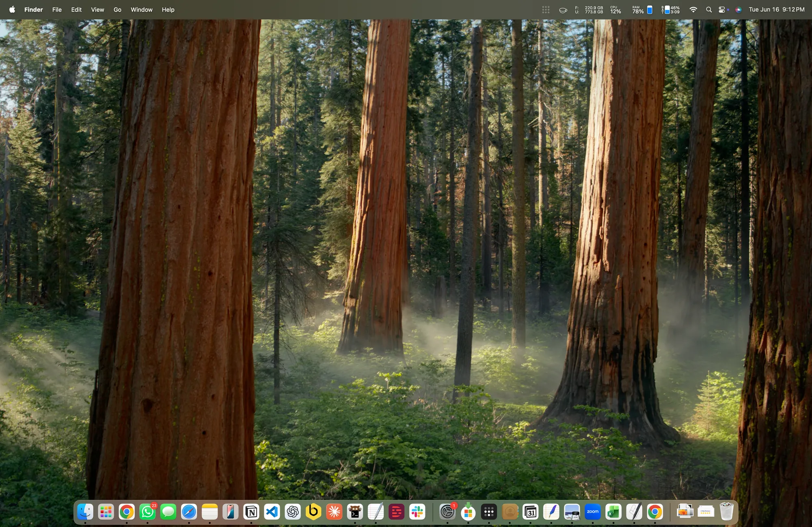Open the File menu

point(57,9)
